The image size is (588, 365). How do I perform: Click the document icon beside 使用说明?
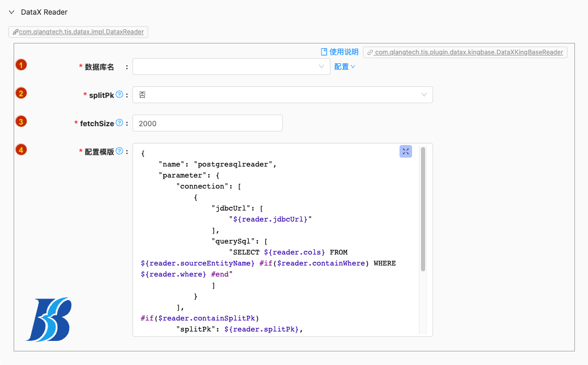pyautogui.click(x=324, y=52)
